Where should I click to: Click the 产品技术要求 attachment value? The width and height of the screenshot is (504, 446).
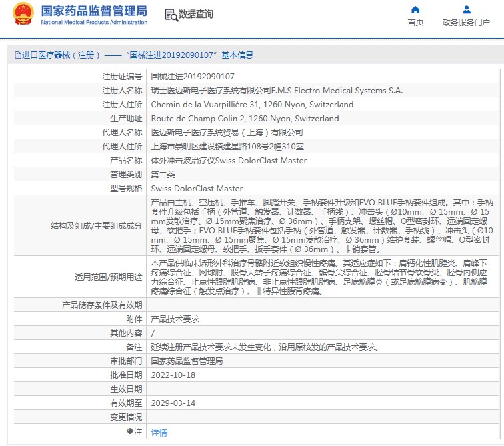175,319
